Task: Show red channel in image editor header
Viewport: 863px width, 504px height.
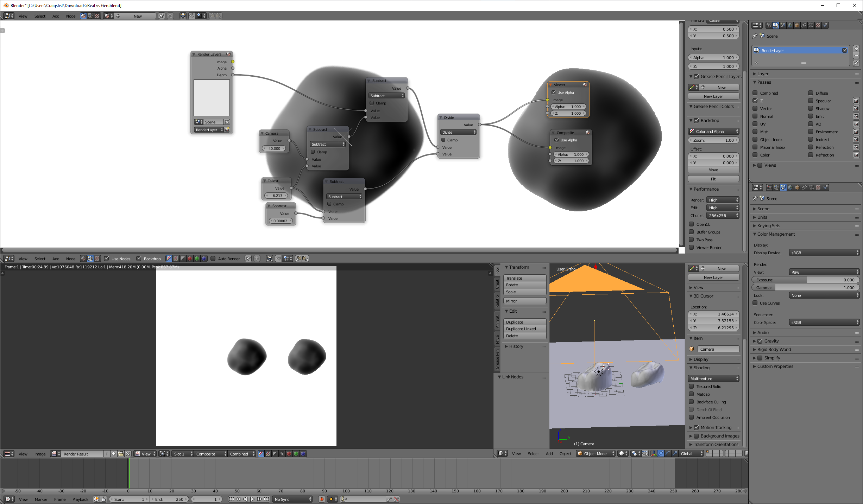Action: (x=289, y=454)
